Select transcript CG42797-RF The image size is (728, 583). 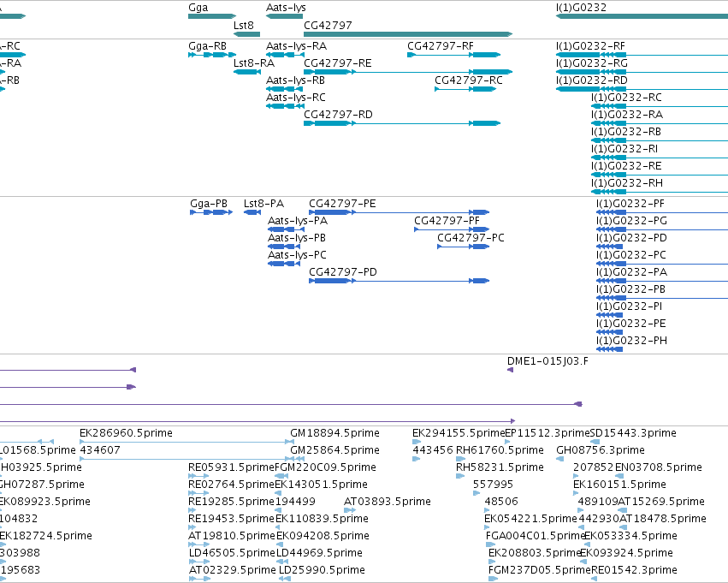pyautogui.click(x=453, y=55)
